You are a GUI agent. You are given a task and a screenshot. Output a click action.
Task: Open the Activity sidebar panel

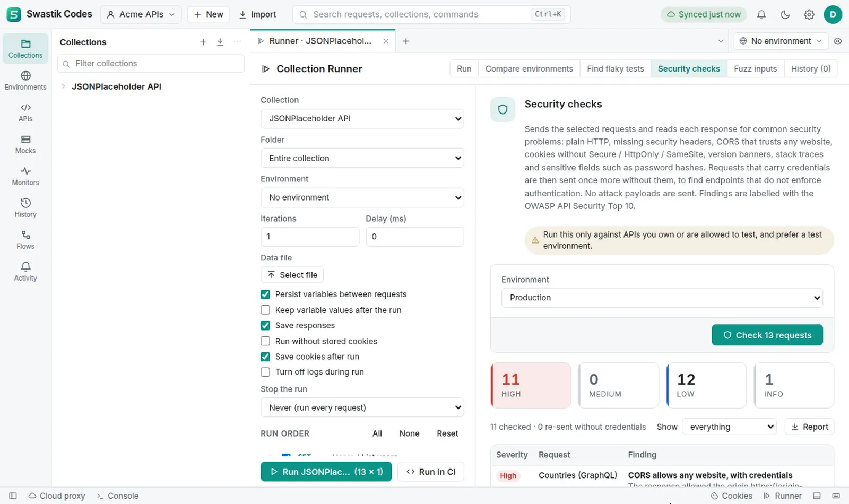(x=25, y=271)
